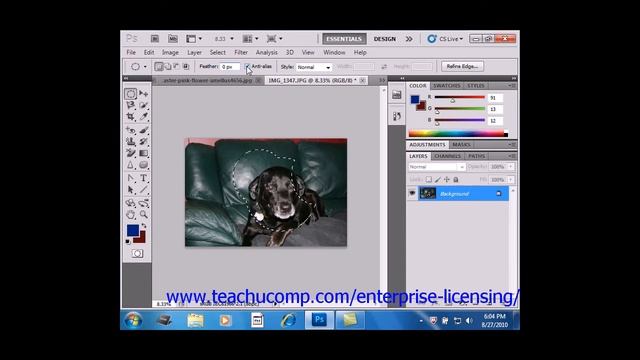Choose Subtract from selection mode button
Screen dimensions: 640x360
(x=177, y=66)
